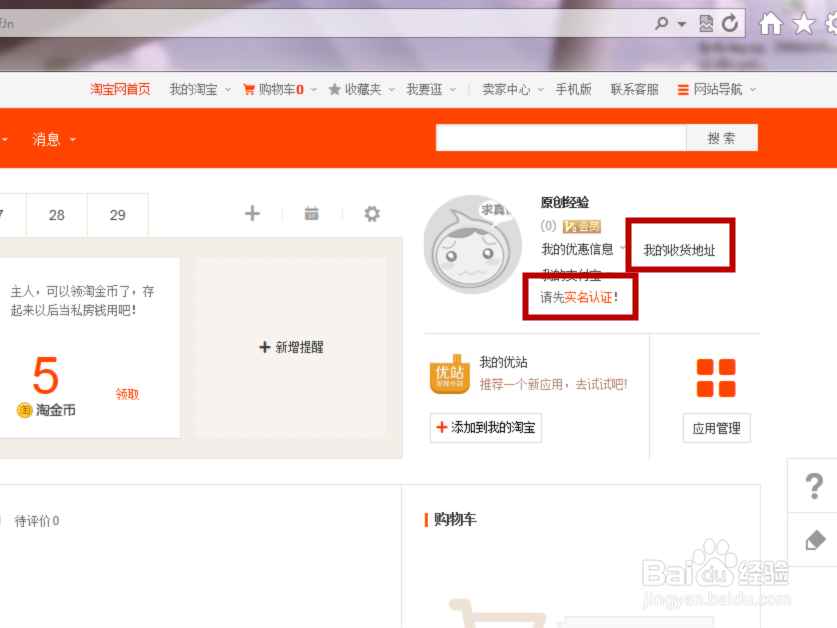Open help question mark icon

(x=814, y=486)
